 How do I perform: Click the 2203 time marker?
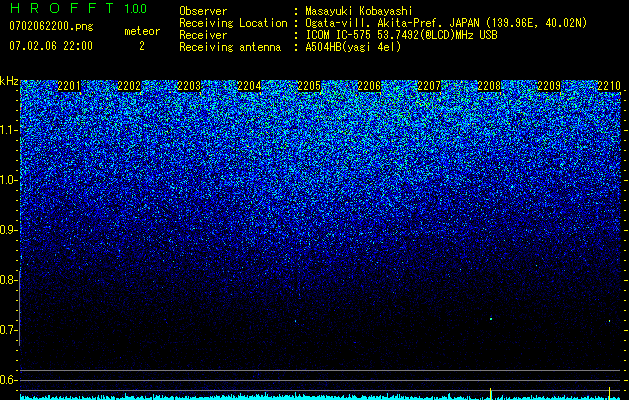pos(189,86)
